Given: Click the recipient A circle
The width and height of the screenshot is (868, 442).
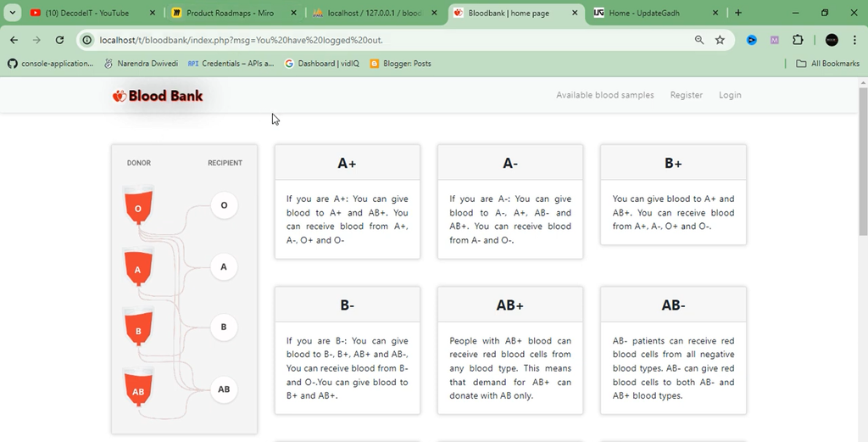Looking at the screenshot, I should [x=224, y=267].
